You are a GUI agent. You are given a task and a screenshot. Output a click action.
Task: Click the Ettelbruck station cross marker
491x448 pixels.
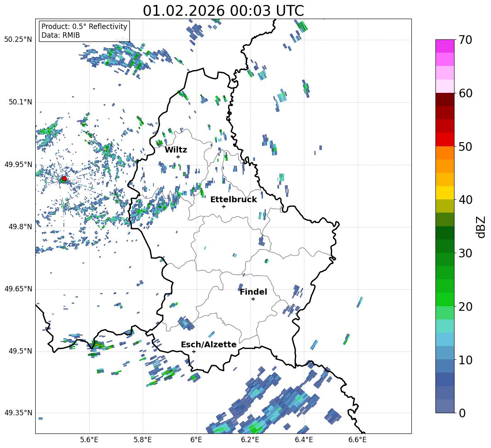(x=224, y=206)
